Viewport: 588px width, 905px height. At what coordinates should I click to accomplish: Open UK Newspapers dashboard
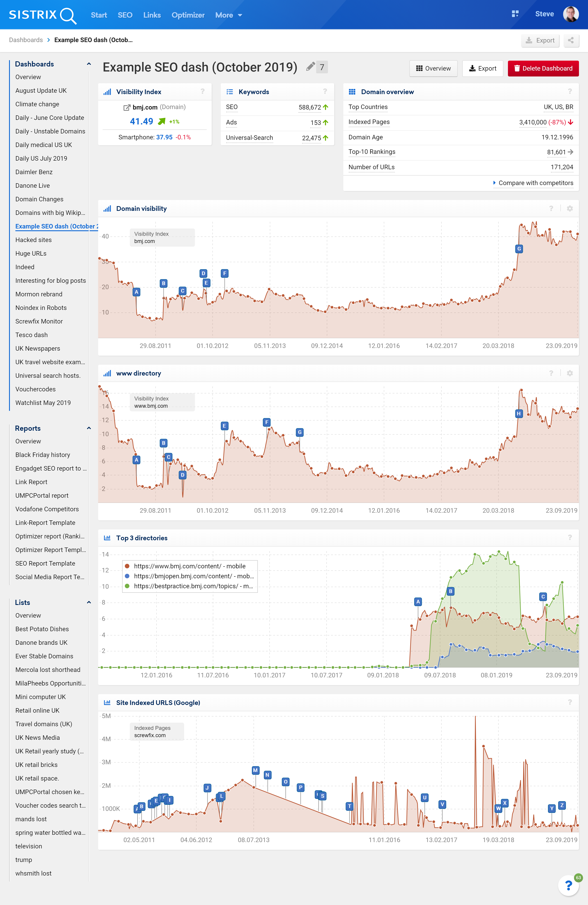point(38,348)
